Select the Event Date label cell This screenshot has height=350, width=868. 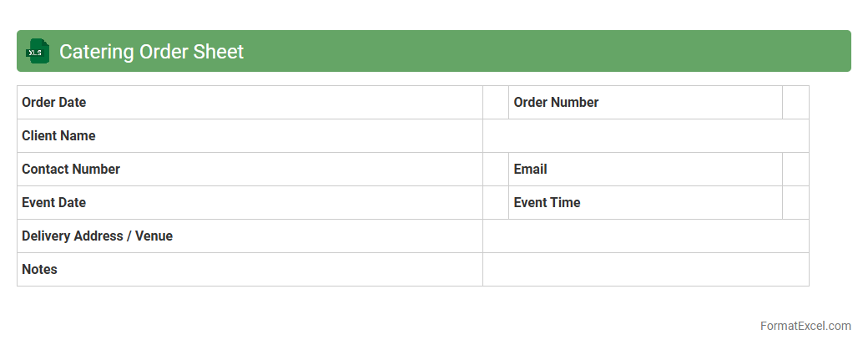[250, 203]
